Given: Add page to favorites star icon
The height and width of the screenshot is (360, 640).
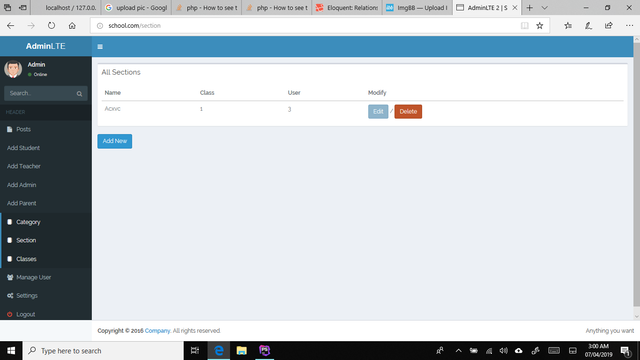Looking at the screenshot, I should [540, 26].
